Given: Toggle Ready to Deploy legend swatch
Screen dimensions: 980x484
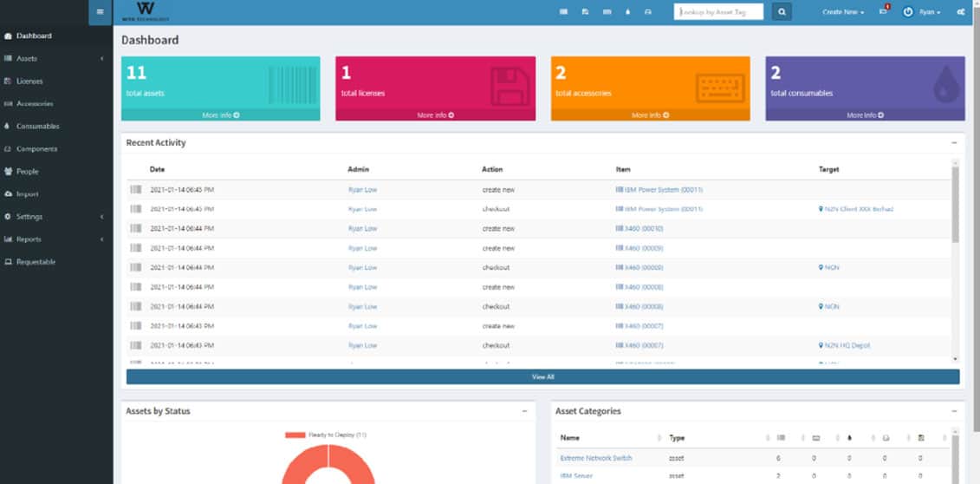Looking at the screenshot, I should 295,435.
